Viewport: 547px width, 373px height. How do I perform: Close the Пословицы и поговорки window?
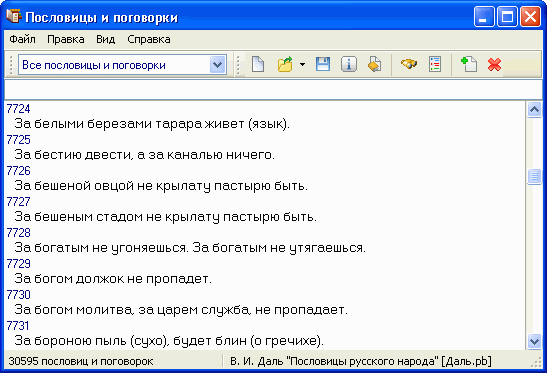click(x=530, y=17)
